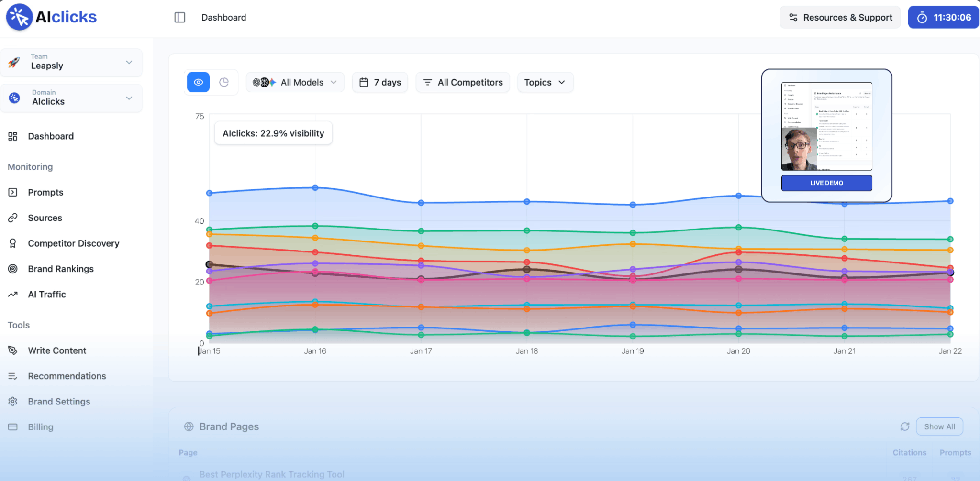Toggle the sidebar panel collapse control
The image size is (980, 481).
coord(179,17)
